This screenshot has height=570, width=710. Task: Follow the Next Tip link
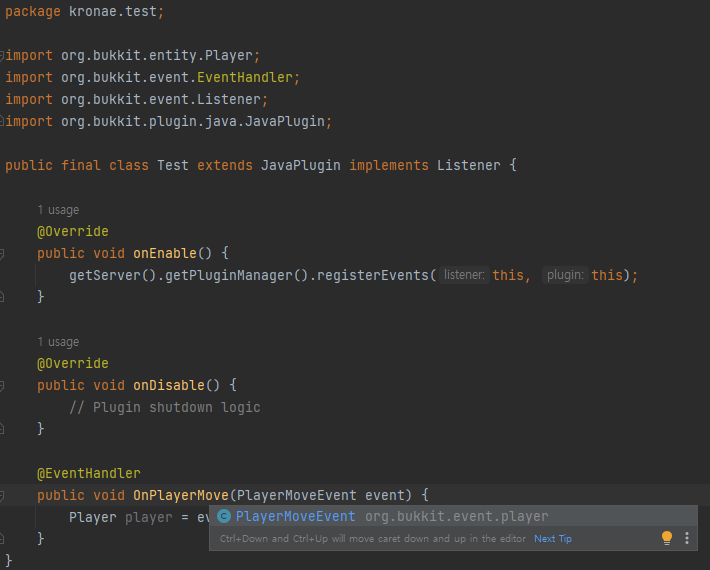pyautogui.click(x=553, y=539)
